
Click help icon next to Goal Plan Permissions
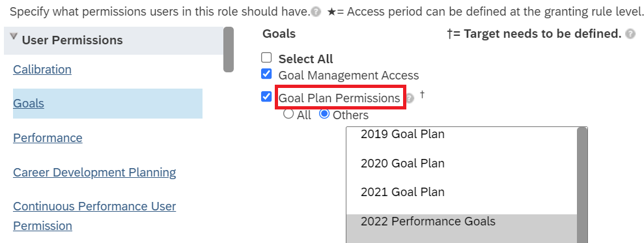[x=410, y=98]
